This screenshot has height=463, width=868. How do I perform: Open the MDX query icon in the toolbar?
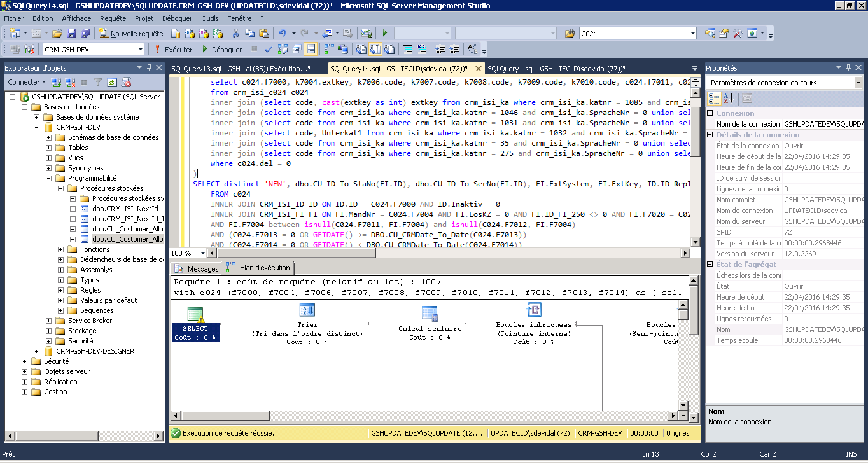(x=189, y=33)
